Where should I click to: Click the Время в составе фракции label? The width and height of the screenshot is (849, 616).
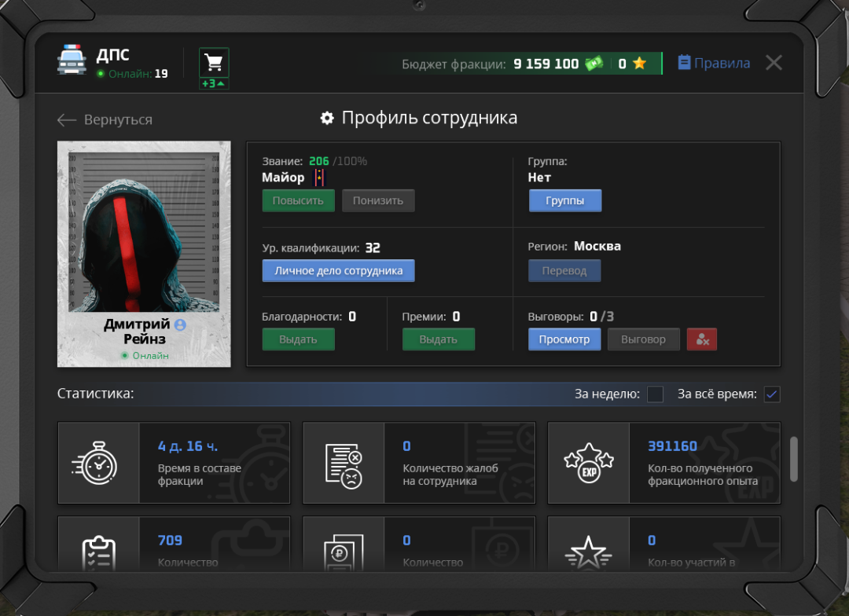[x=199, y=475]
